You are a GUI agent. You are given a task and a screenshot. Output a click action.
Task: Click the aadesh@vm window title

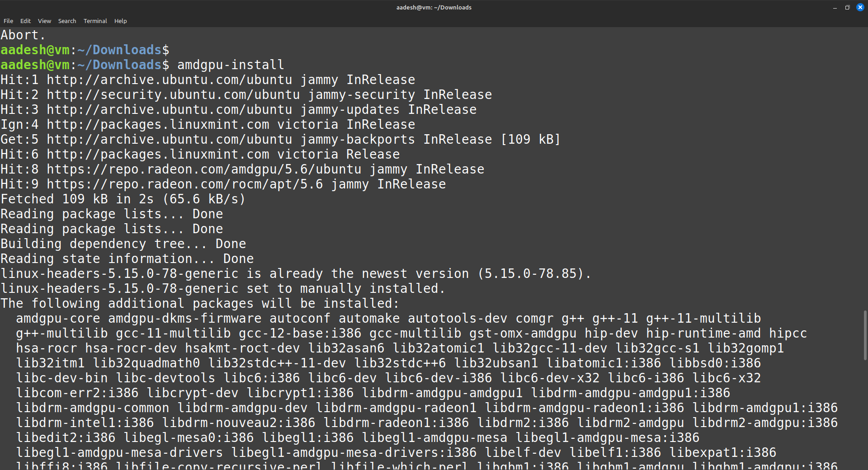tap(434, 7)
